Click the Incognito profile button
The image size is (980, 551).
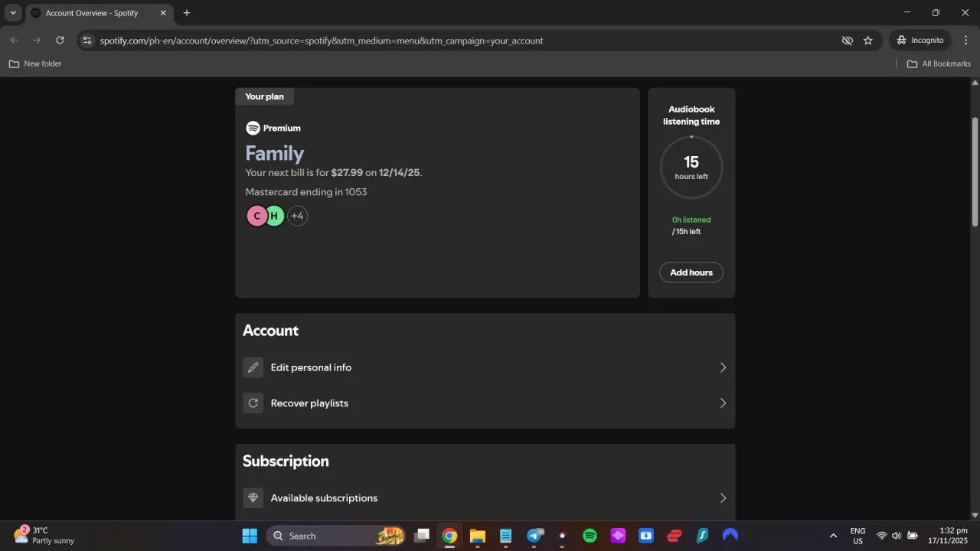point(920,40)
